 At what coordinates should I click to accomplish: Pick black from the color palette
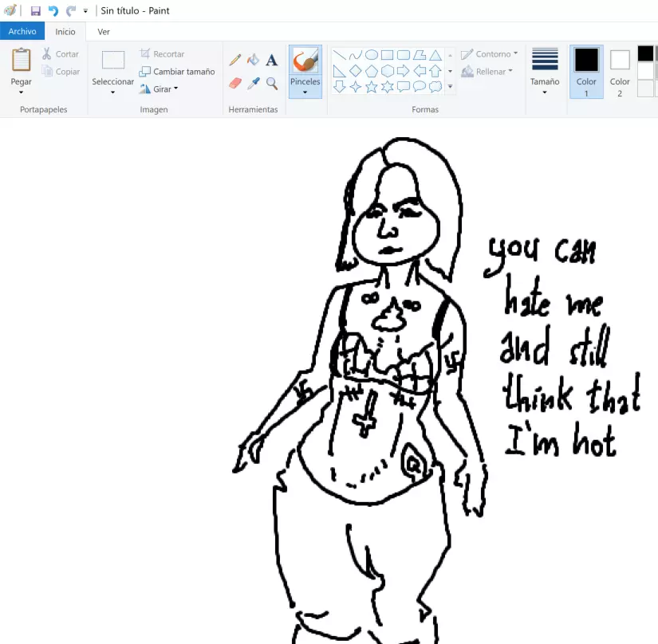pos(645,53)
